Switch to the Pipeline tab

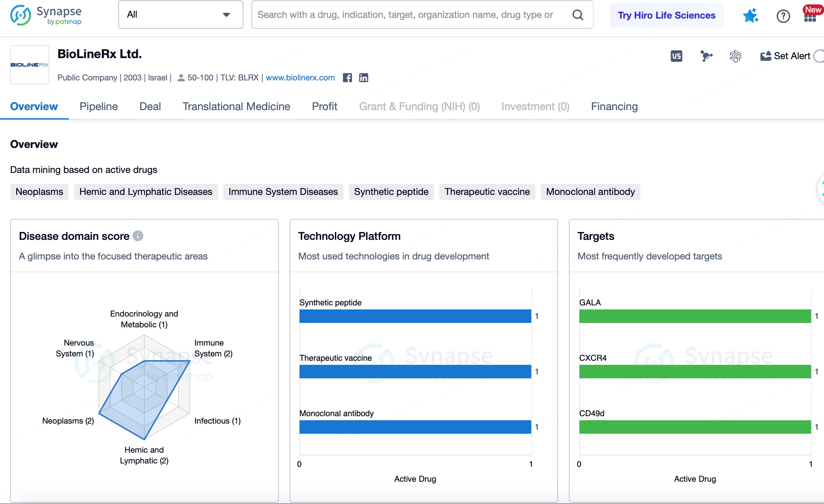[99, 106]
